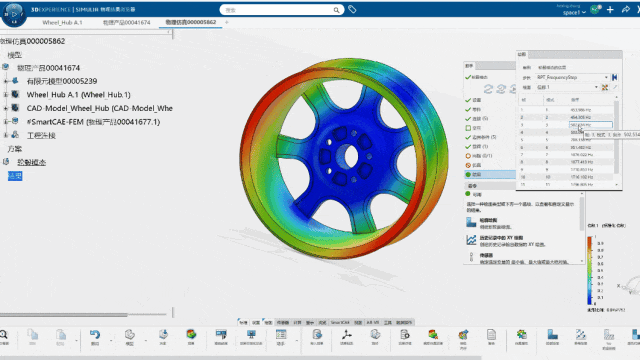Click the orange-ring item labeled (0/1)

pos(479,156)
